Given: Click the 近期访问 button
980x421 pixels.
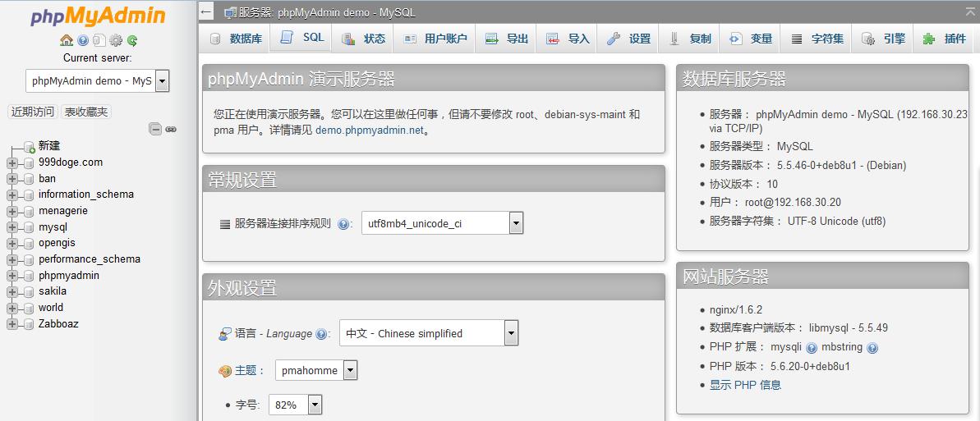Looking at the screenshot, I should [33, 112].
